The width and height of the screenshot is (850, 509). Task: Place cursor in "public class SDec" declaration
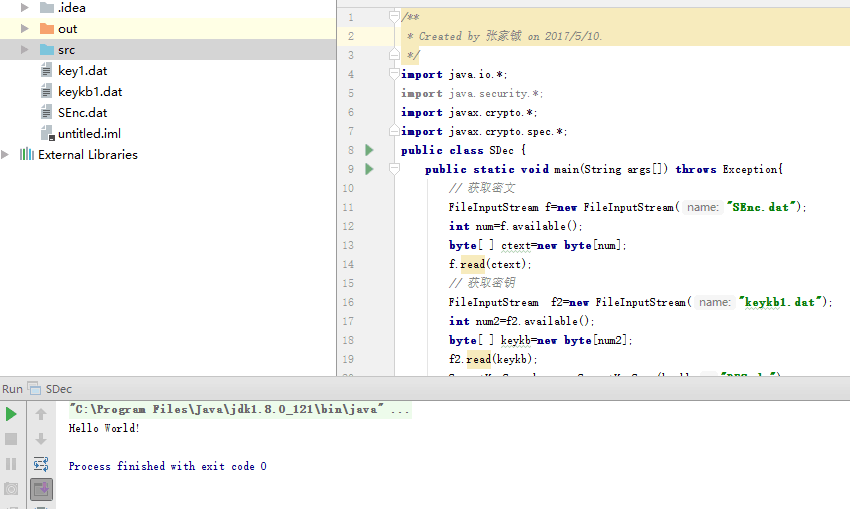[463, 150]
